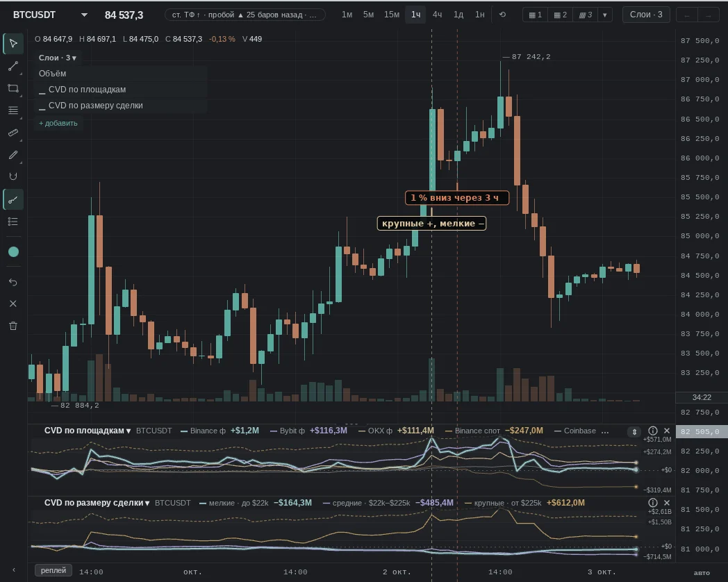This screenshot has height=582, width=728.
Task: Select the active 1ч timeframe
Action: tap(415, 15)
